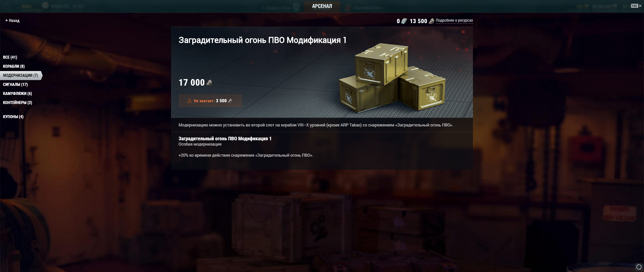Click the coal icon beside 17 000 price

pyautogui.click(x=209, y=83)
